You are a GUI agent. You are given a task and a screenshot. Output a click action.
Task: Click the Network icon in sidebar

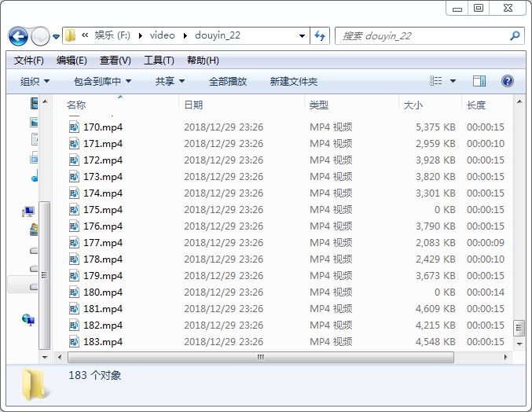point(28,320)
